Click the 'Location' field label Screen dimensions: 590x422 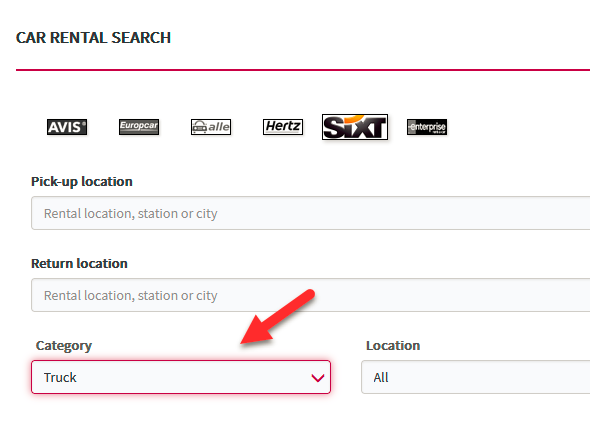393,346
